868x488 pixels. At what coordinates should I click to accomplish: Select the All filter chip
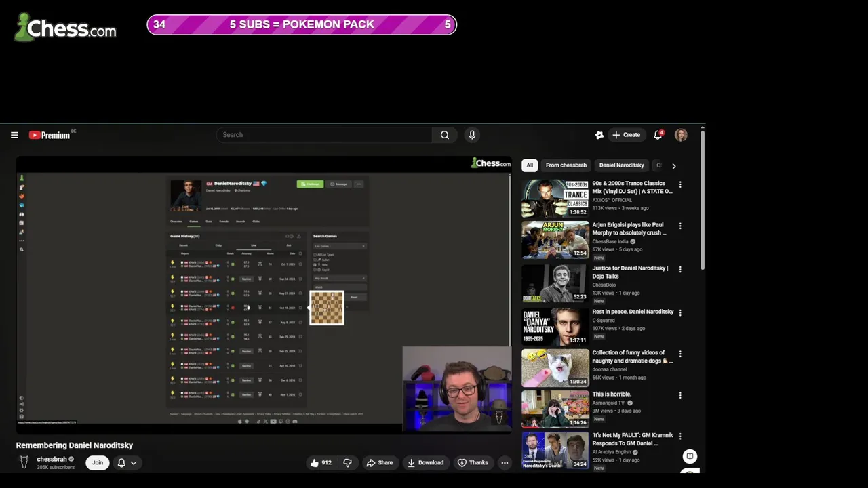tap(530, 165)
